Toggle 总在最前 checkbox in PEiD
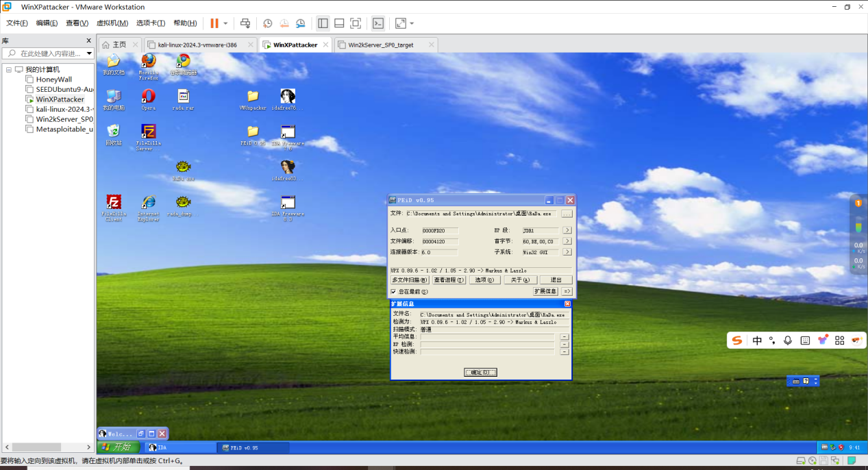The image size is (868, 470). tap(393, 292)
